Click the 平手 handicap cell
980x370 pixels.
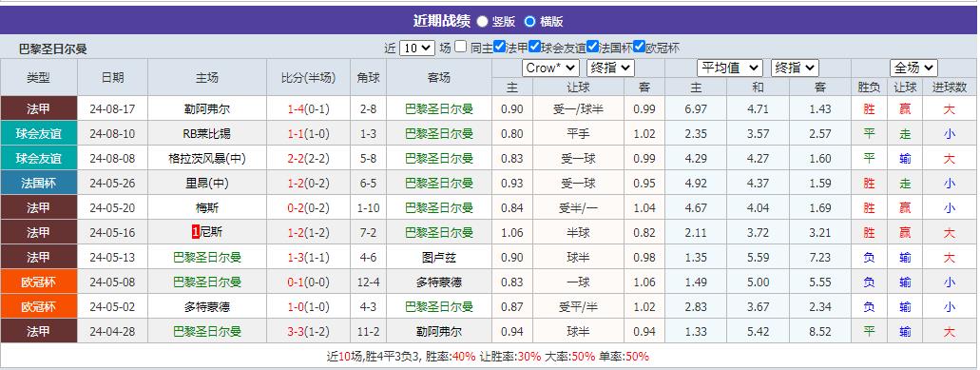tap(578, 134)
